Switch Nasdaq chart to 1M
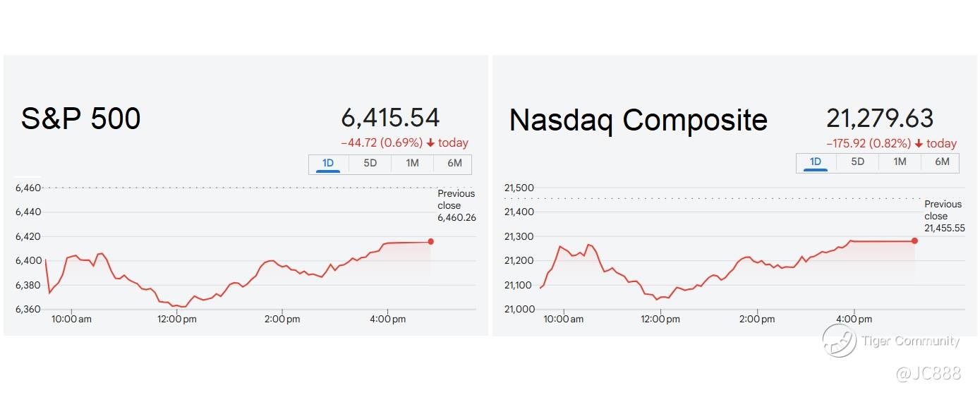 pos(900,162)
